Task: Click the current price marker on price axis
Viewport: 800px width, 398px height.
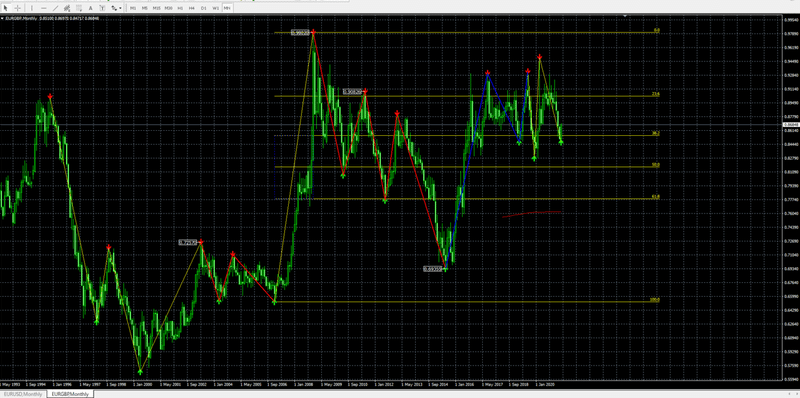Action: coord(791,125)
